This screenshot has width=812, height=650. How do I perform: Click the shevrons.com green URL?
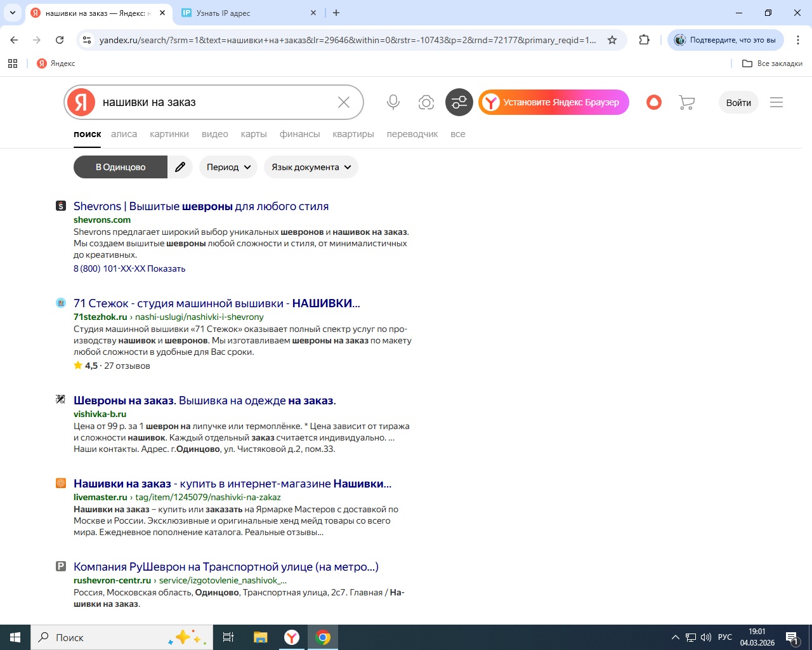pyautogui.click(x=102, y=220)
